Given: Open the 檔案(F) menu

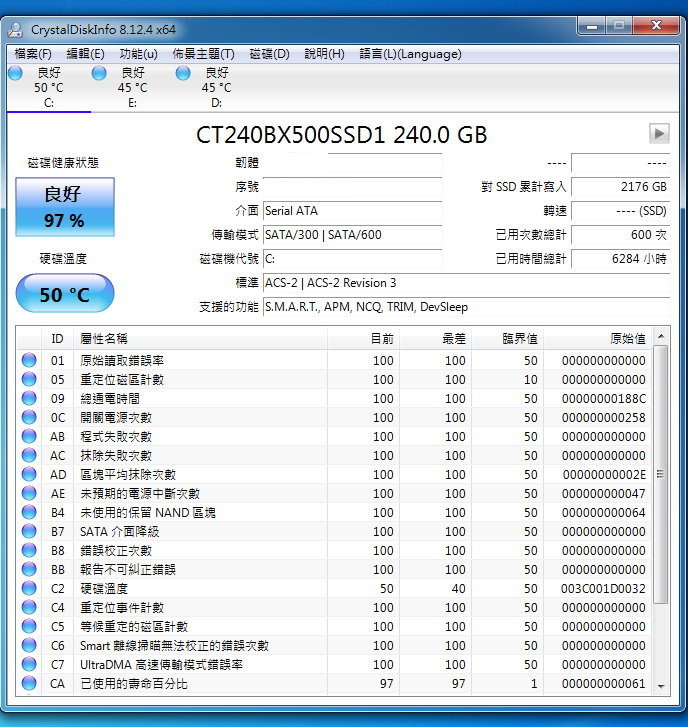Looking at the screenshot, I should tap(33, 54).
